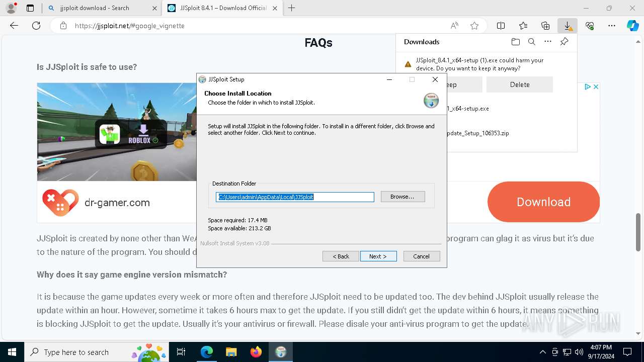Launch Microsoft Edge from the taskbar
The image size is (644, 362).
[207, 352]
